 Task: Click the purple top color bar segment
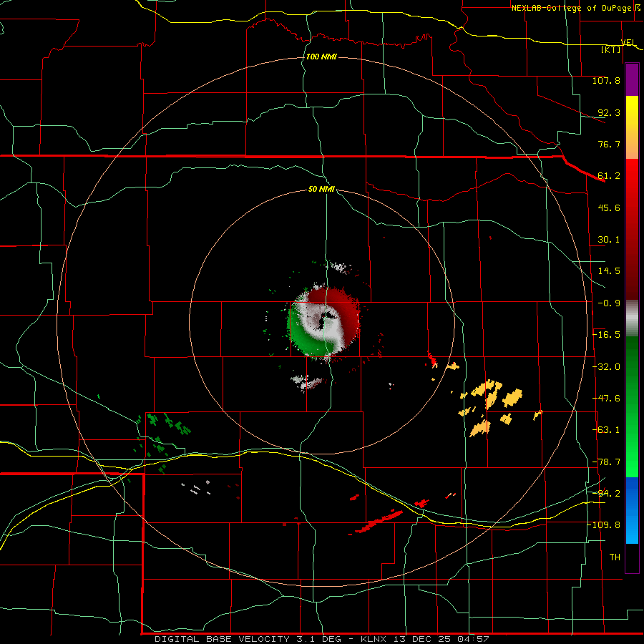pyautogui.click(x=632, y=80)
